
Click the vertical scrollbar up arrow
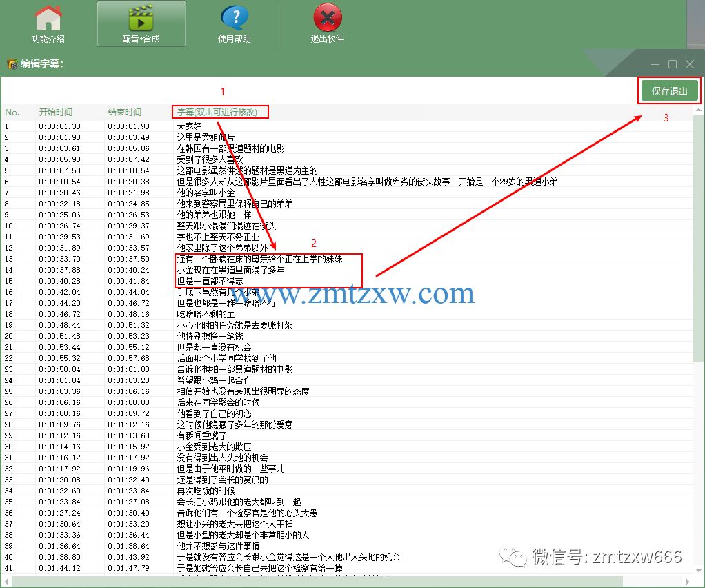point(698,110)
